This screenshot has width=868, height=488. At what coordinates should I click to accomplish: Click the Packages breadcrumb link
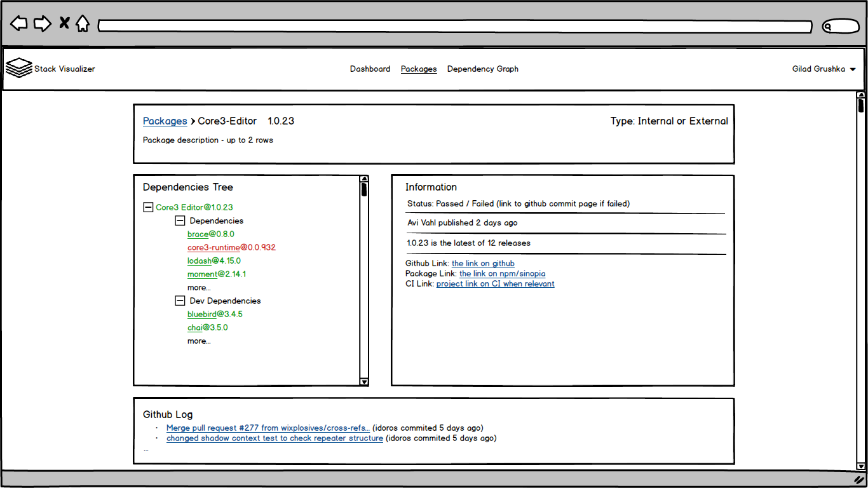[165, 121]
